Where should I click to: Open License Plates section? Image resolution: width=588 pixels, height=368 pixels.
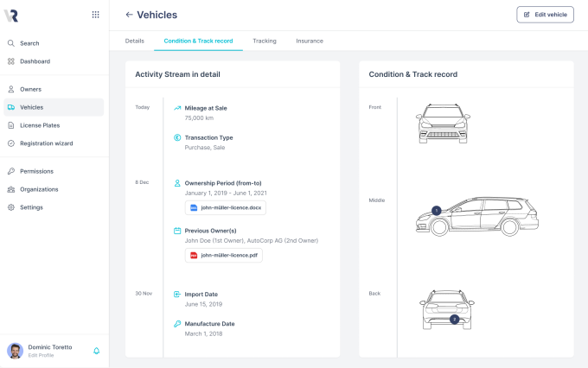click(x=40, y=125)
